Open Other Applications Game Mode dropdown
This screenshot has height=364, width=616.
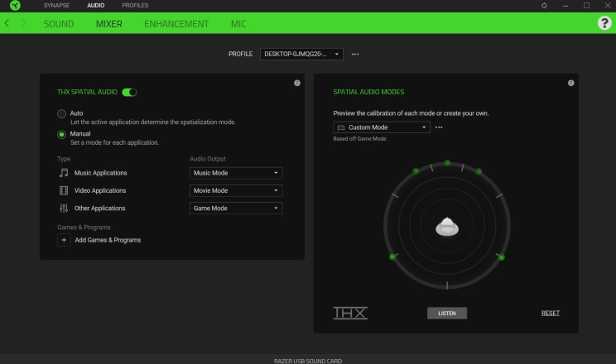[236, 208]
